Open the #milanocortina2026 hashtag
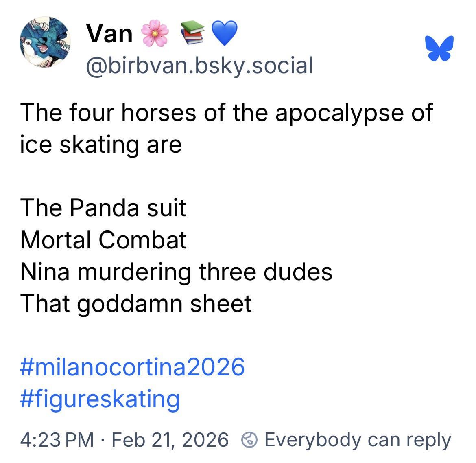Image resolution: width=476 pixels, height=463 pixels. [132, 366]
